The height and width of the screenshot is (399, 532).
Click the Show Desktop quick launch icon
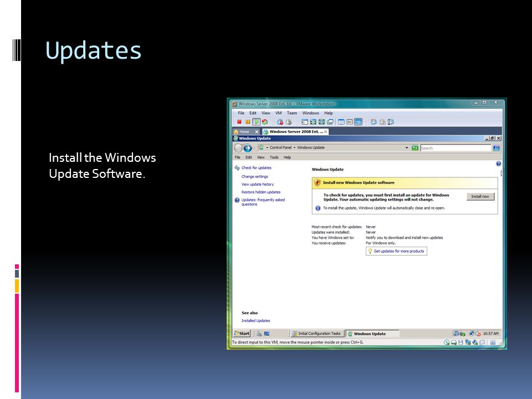(267, 334)
